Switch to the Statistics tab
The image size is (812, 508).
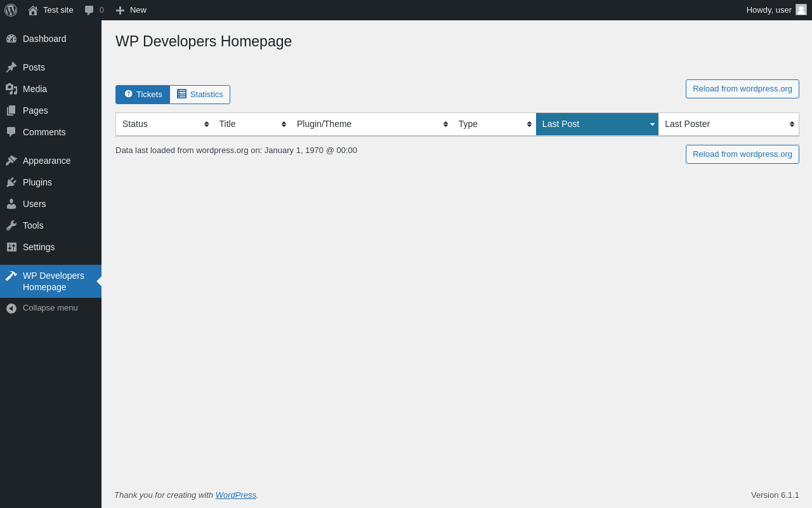pos(200,95)
